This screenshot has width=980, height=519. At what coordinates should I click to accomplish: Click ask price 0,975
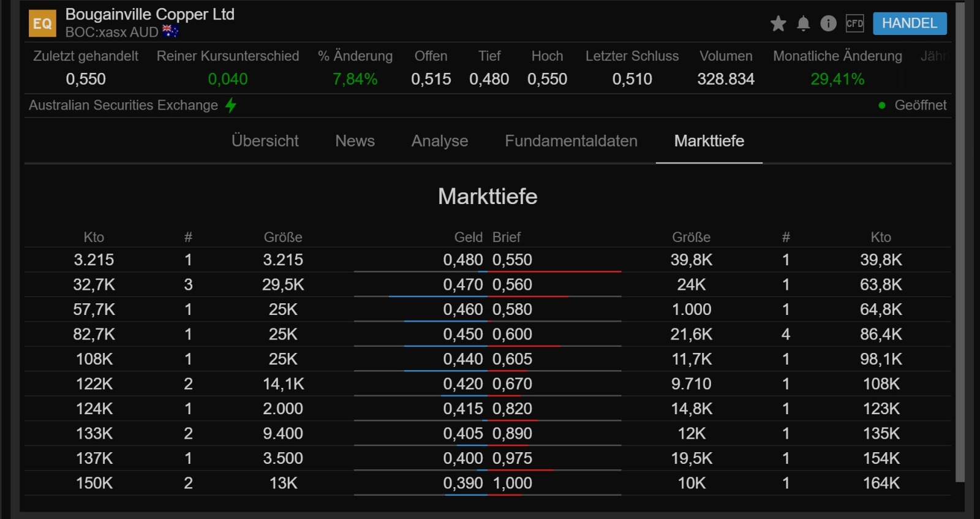513,458
